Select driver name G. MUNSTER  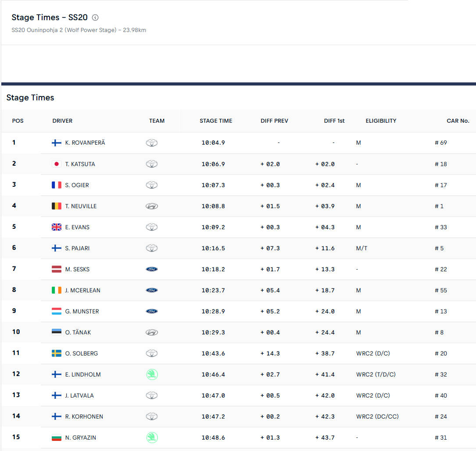click(x=82, y=311)
